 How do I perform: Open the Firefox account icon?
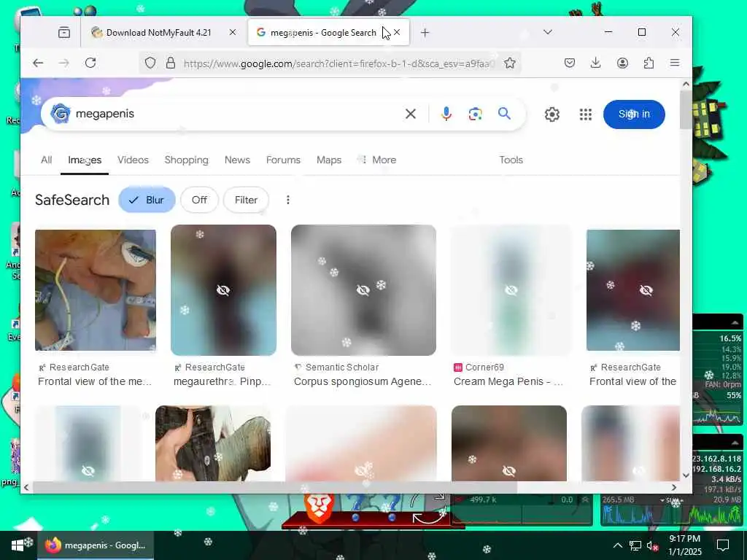tap(622, 63)
